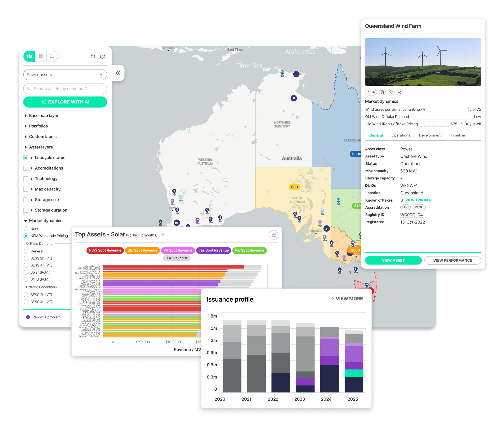Switch to the Operations tab
504x427 pixels.
401,135
